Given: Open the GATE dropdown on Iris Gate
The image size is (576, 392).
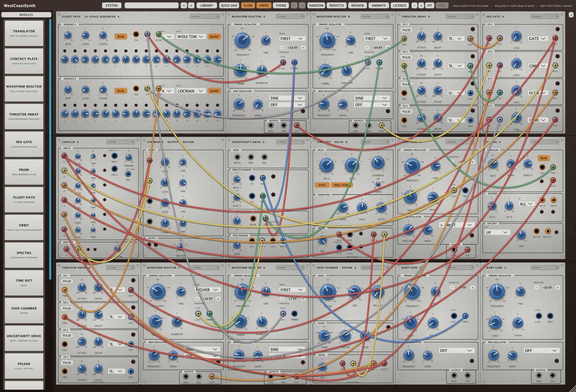Looking at the screenshot, I should 538,38.
